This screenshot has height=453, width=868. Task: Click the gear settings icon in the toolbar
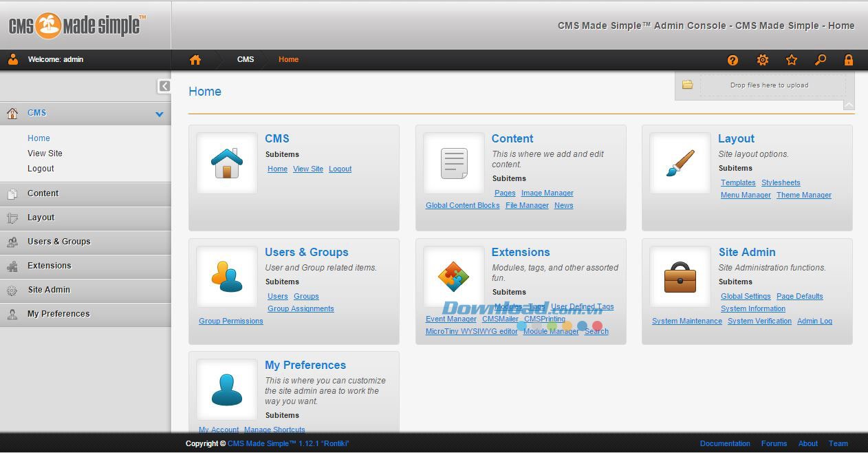click(x=762, y=60)
